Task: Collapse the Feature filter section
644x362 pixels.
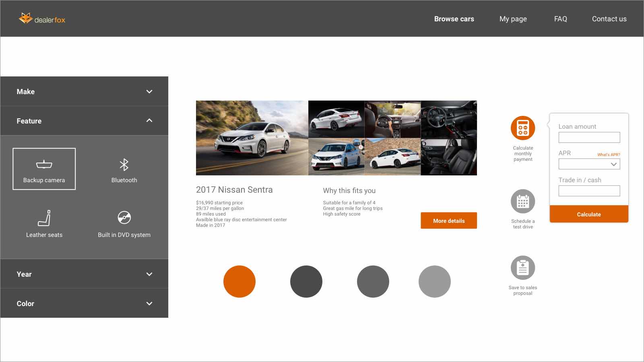Action: click(x=84, y=121)
